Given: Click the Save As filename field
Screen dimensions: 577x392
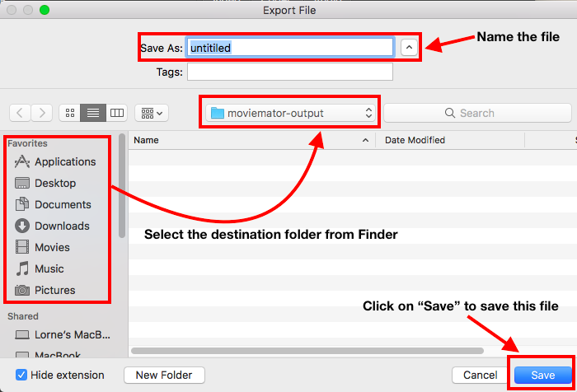Looking at the screenshot, I should [x=290, y=48].
